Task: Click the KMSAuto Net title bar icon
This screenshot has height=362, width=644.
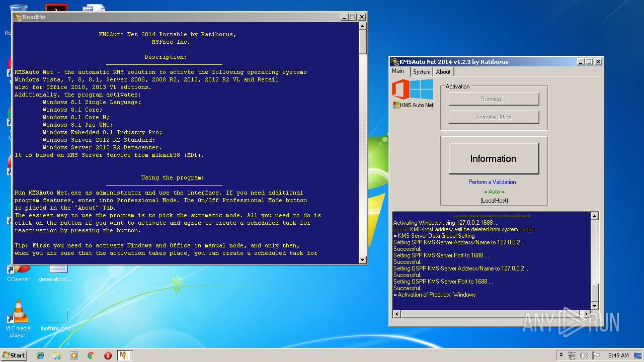Action: point(395,62)
